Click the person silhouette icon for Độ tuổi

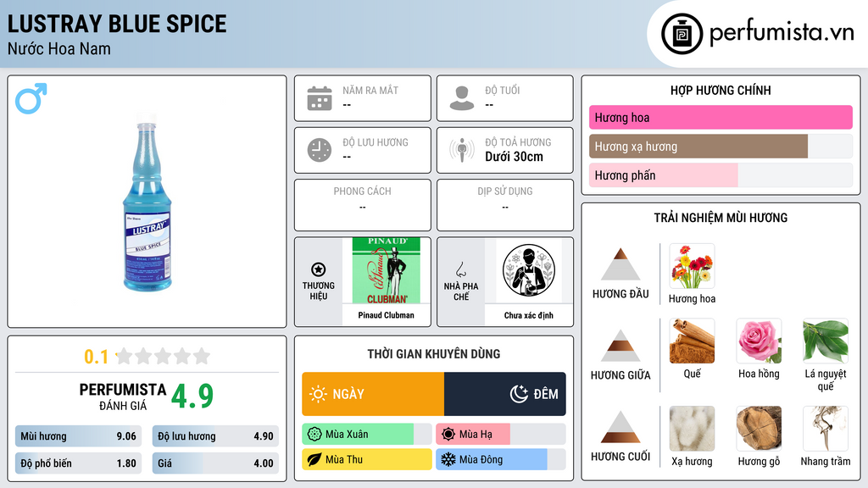tap(462, 98)
